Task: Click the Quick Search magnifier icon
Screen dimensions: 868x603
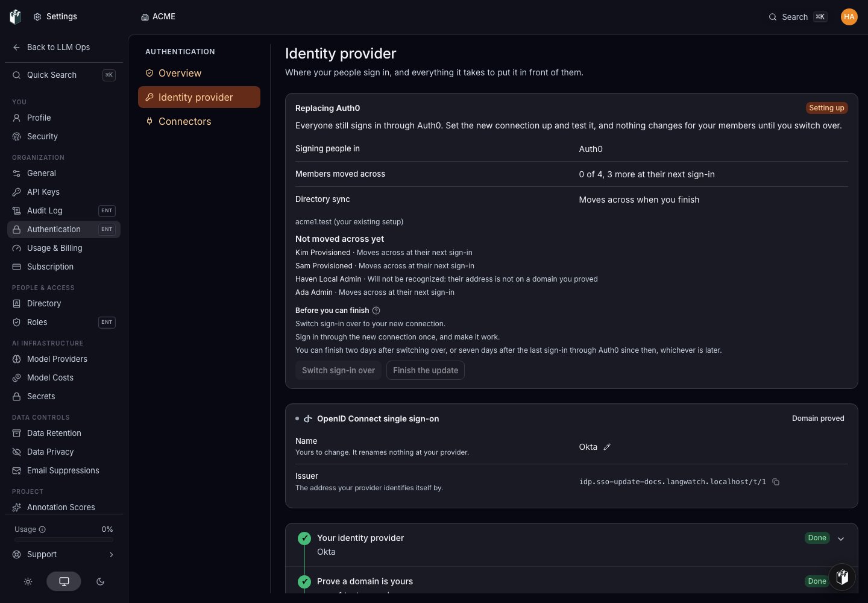Action: click(x=17, y=75)
